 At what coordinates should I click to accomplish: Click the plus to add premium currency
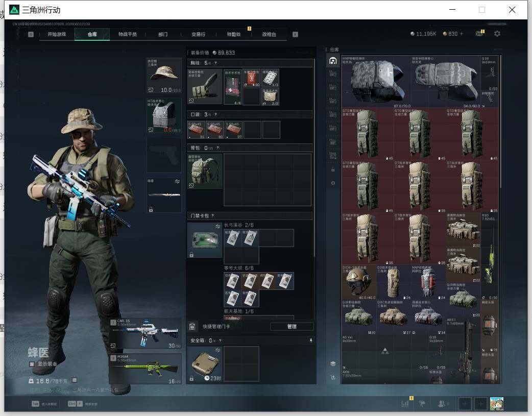click(461, 34)
